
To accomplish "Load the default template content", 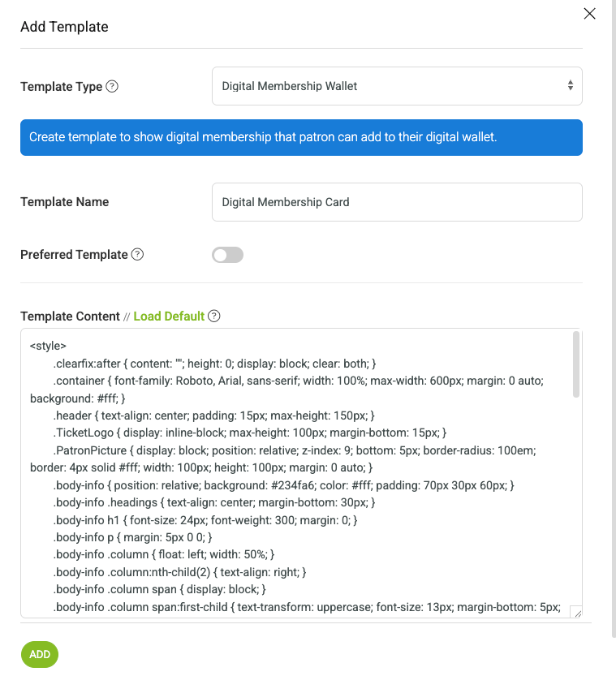I will click(x=169, y=316).
